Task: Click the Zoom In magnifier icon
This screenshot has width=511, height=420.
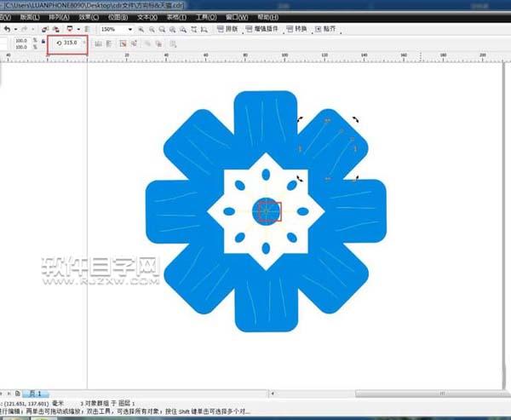Action: tap(141, 30)
